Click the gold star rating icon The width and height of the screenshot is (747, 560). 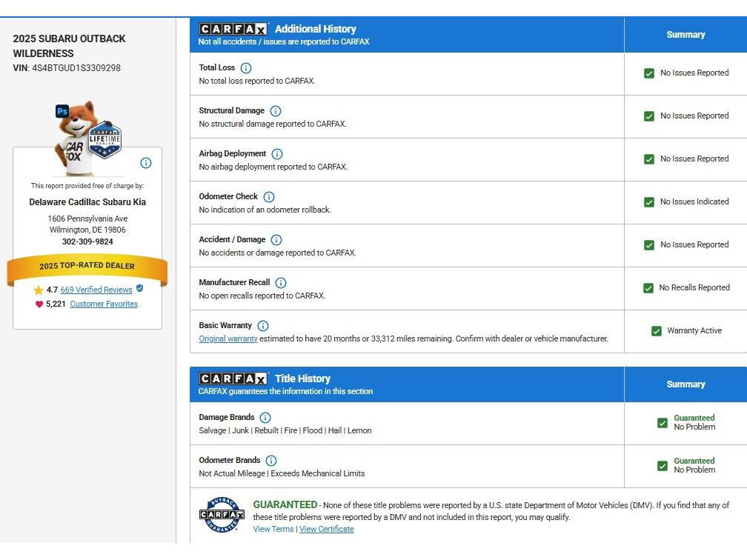39,290
